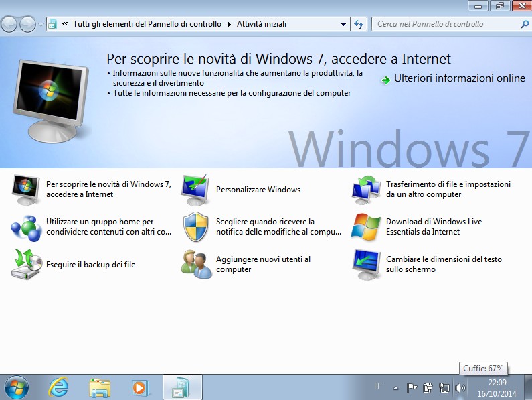Focus the 'Cerca nel Pannello di controllo' search field
This screenshot has width=532, height=400.
click(445, 24)
